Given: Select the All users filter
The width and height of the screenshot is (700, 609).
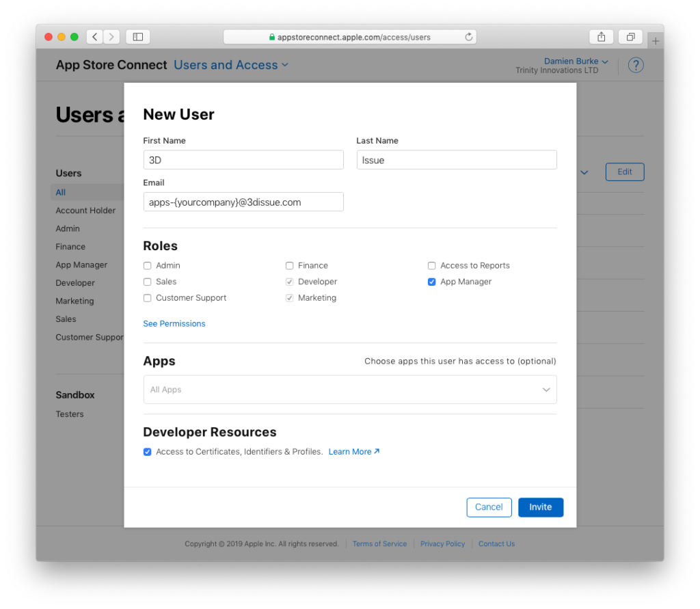Looking at the screenshot, I should click(61, 193).
